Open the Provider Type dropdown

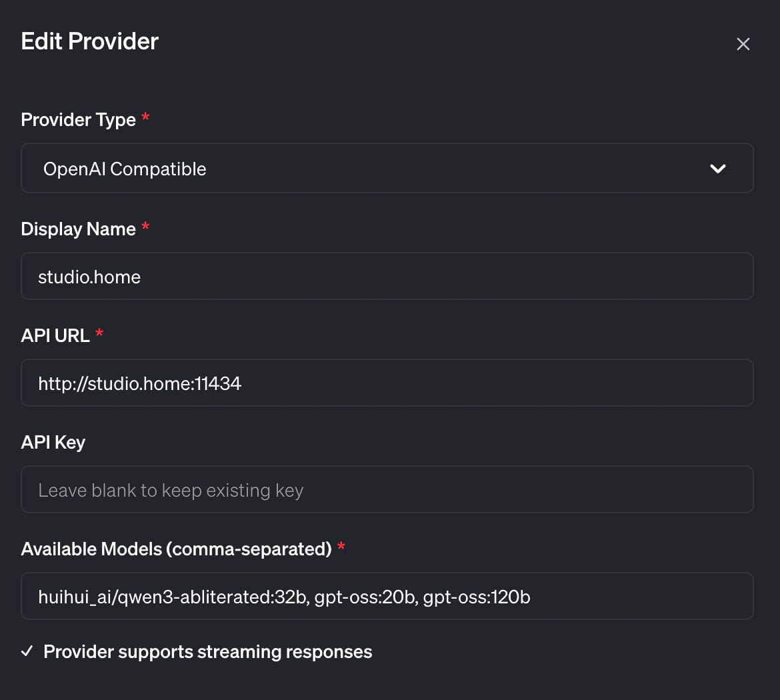[387, 169]
